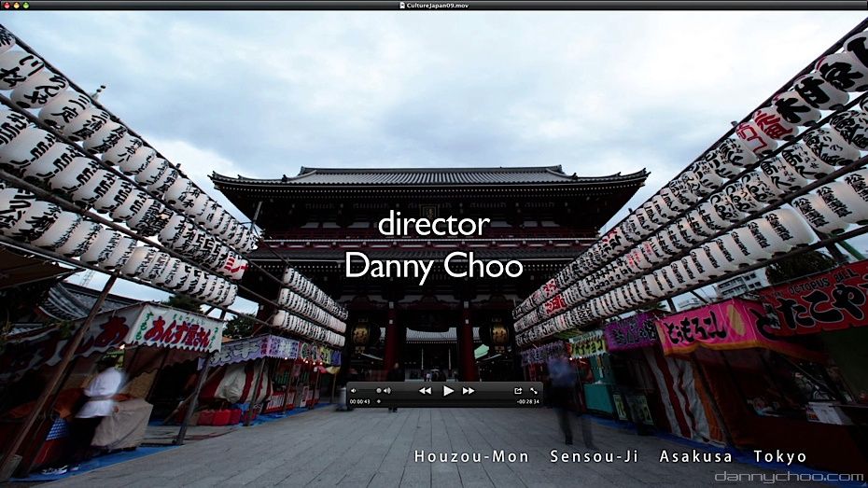Close the movie window with the red button
Screen dimensions: 868x488
click(6, 5)
